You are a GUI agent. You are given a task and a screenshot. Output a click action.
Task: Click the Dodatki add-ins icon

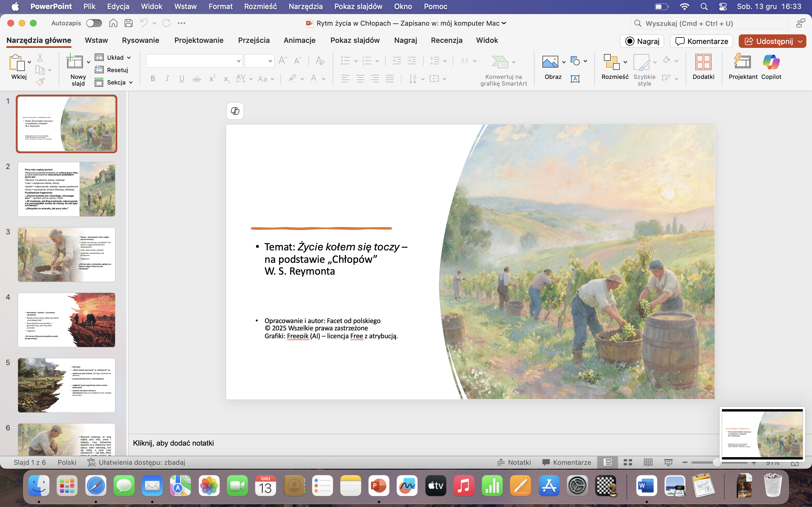point(703,62)
